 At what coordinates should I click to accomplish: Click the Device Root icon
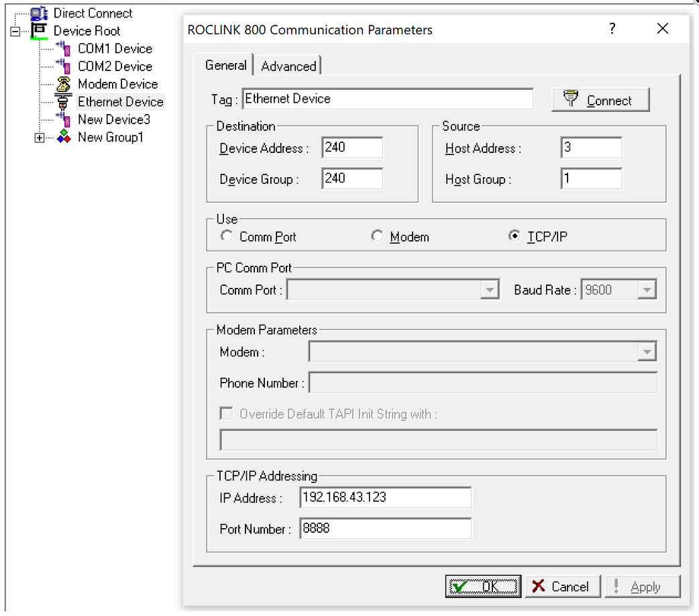click(39, 31)
